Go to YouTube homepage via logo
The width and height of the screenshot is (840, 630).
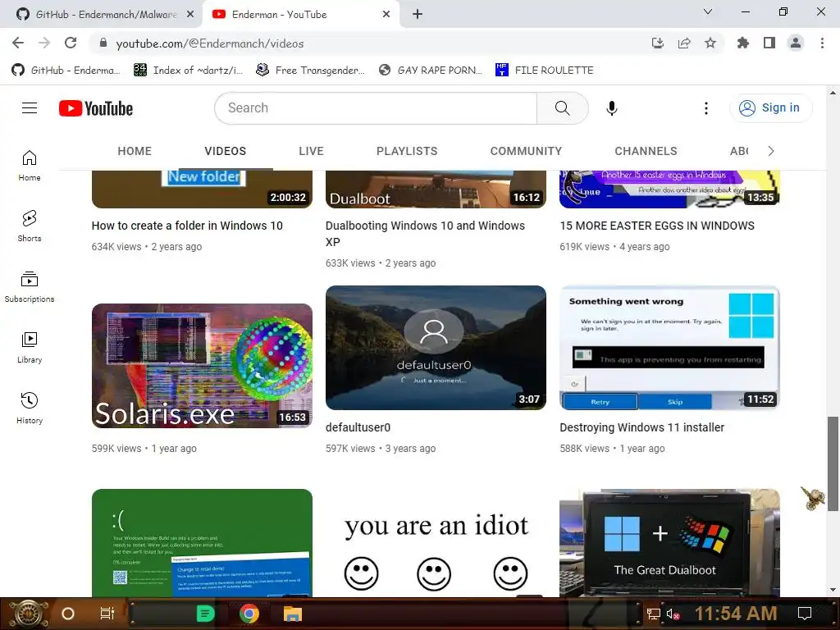click(96, 108)
